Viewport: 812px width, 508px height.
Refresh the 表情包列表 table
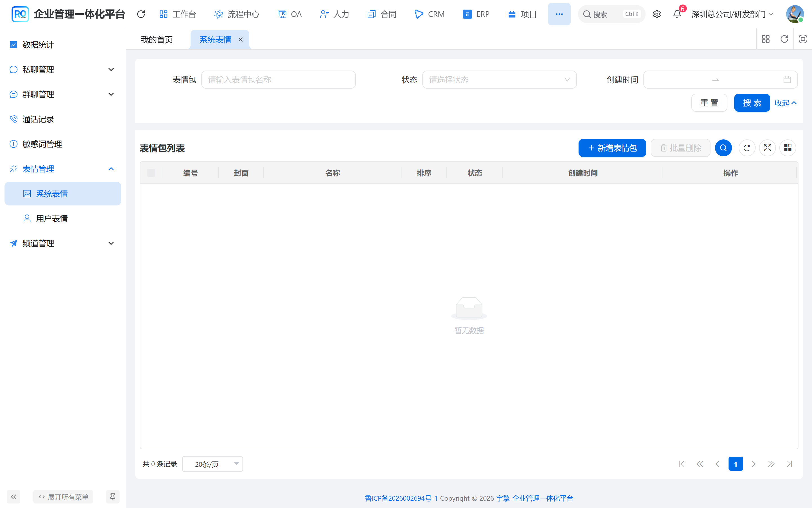[747, 148]
